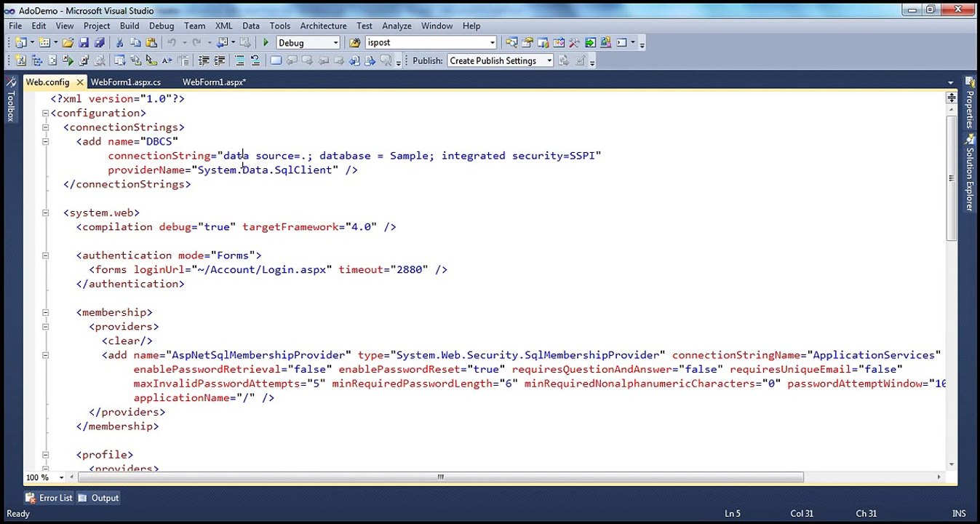Image resolution: width=980 pixels, height=524 pixels.
Task: Click the horizontal scrollbar thumb
Action: pyautogui.click(x=440, y=477)
